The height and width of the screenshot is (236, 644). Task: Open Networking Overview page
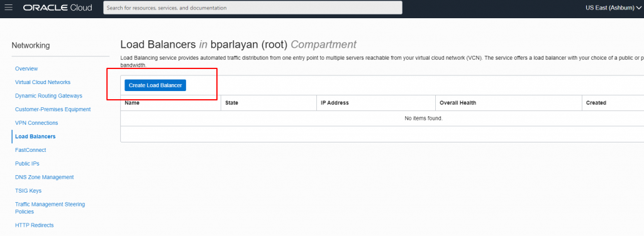click(x=26, y=68)
